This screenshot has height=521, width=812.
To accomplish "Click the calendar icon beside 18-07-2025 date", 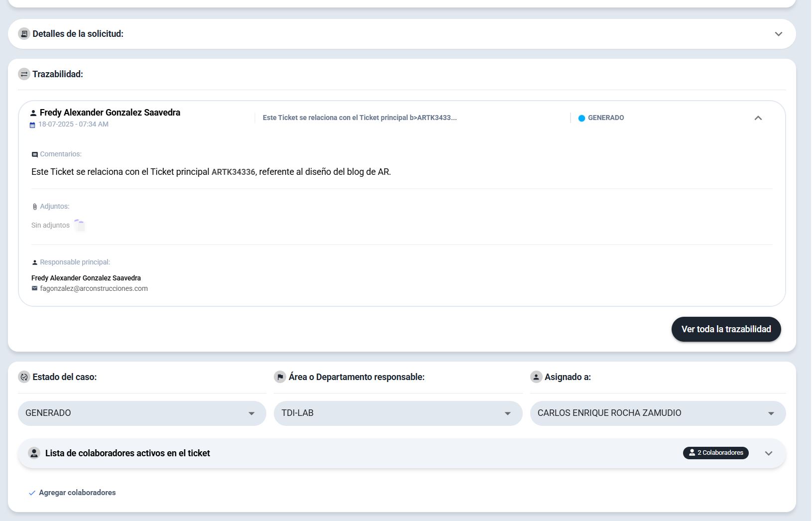I will coord(32,125).
